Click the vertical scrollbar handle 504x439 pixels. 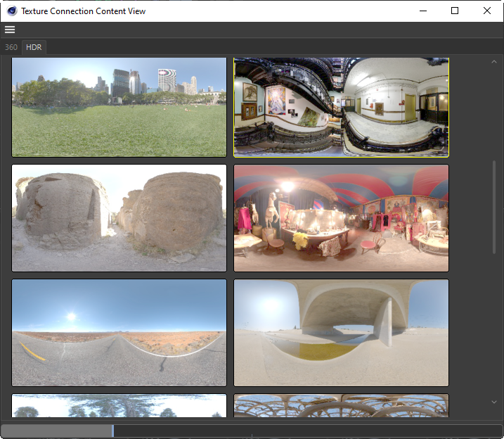click(494, 208)
